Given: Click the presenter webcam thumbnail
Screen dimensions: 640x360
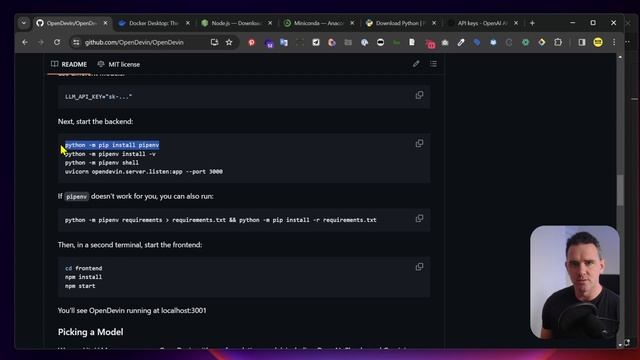Looking at the screenshot, I should click(x=575, y=282).
